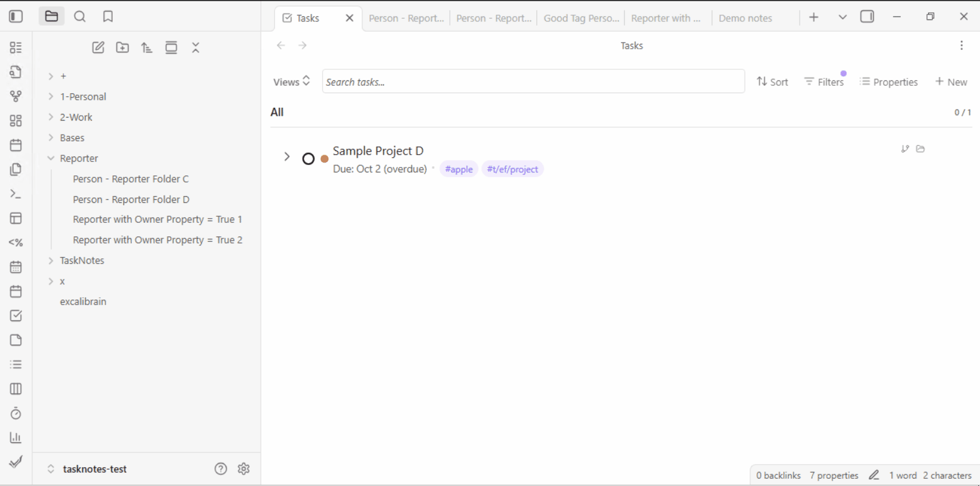Screen dimensions: 980x486
Task: Click the change sort order icon
Action: pyautogui.click(x=147, y=48)
